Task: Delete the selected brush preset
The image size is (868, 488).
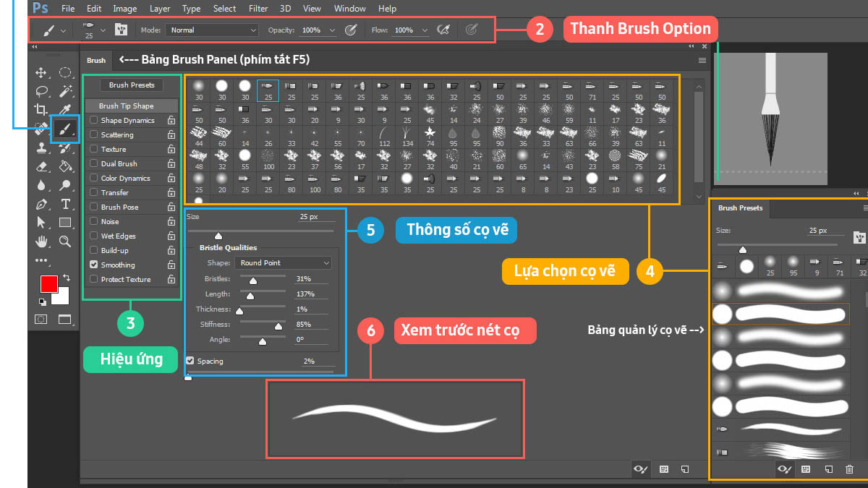Action: (849, 469)
